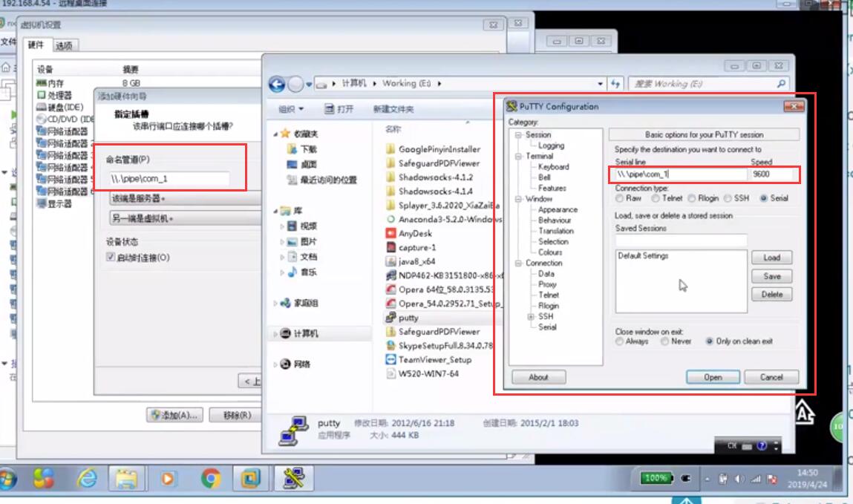
Task: Click the Cancel button in PuTTY
Action: (x=771, y=377)
